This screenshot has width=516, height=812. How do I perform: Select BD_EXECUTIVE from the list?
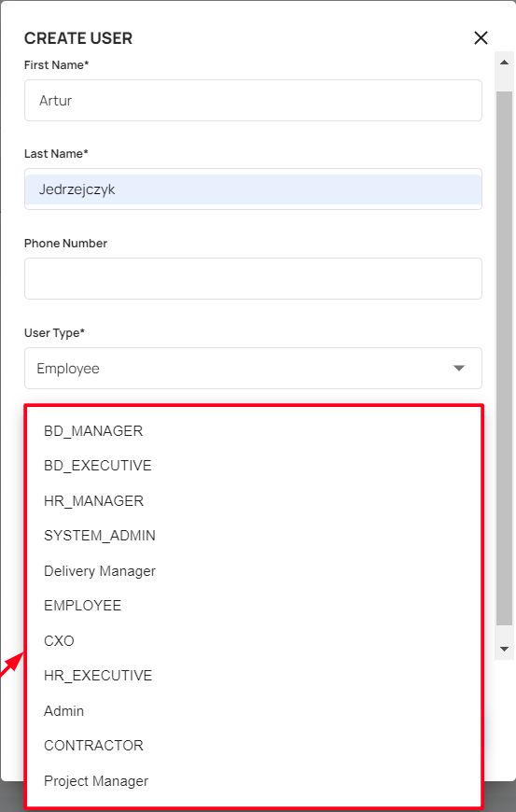[254, 466]
